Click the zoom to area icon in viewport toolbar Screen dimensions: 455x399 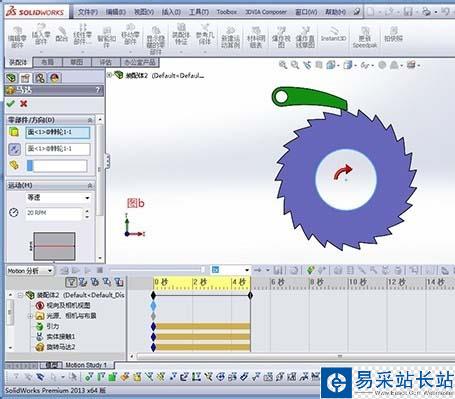(295, 65)
